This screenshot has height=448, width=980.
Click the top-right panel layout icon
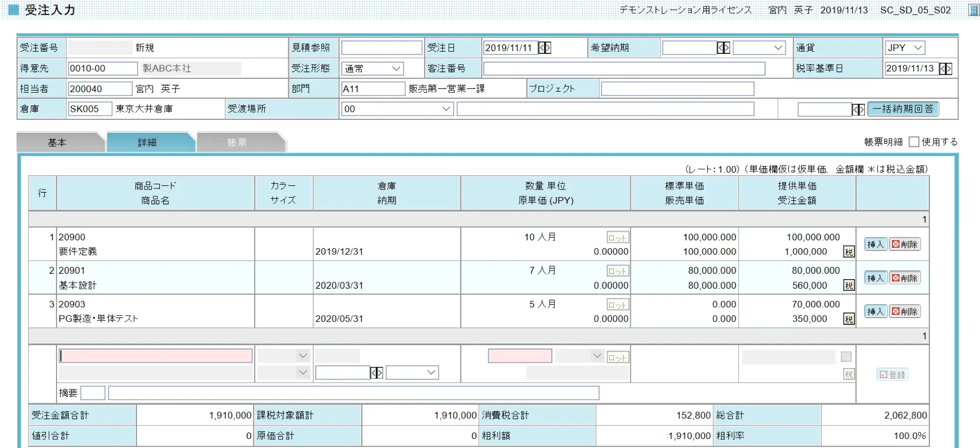tap(973, 10)
